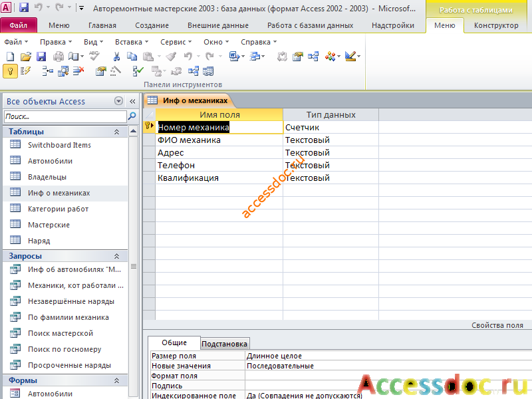Click the Save icon below Правка menu
This screenshot has height=399, width=532.
click(41, 57)
